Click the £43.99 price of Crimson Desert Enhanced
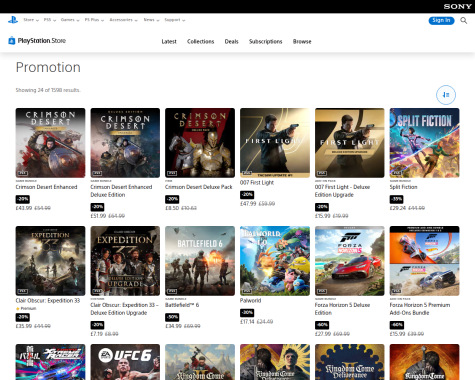 click(x=24, y=208)
